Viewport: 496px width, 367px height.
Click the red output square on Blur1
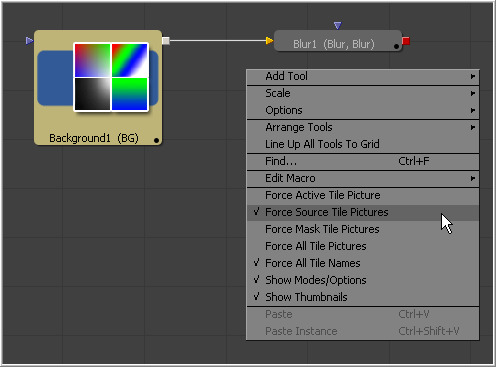pos(406,41)
